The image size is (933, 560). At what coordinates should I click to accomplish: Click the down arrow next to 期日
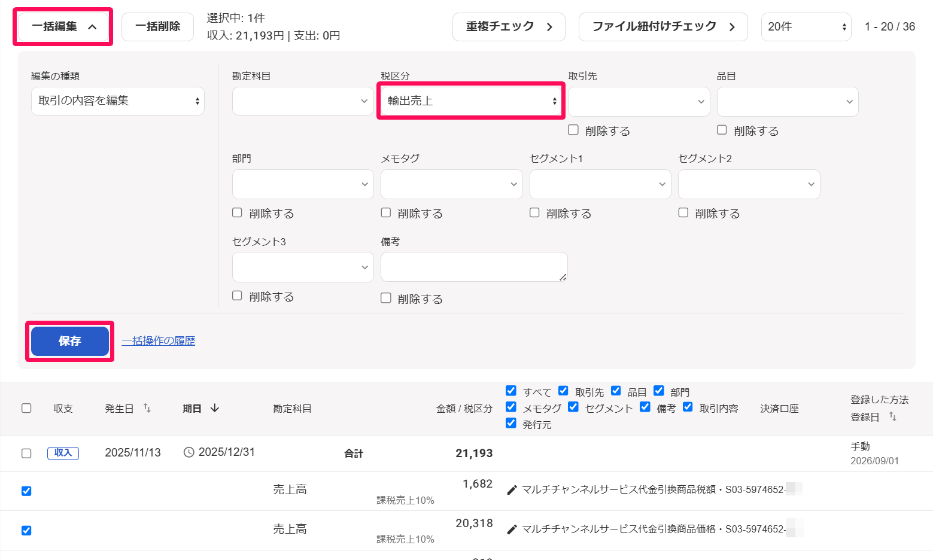tap(215, 408)
